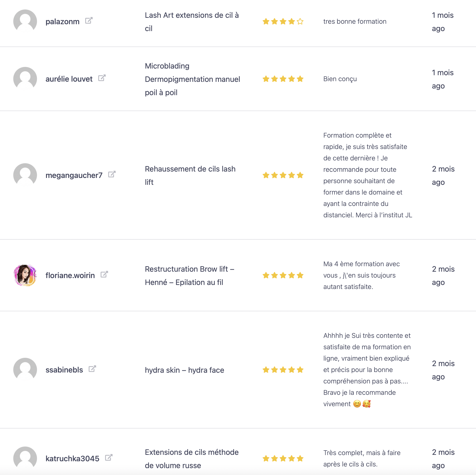This screenshot has height=475, width=476.
Task: Open ssabinebls external link icon
Action: coord(92,369)
